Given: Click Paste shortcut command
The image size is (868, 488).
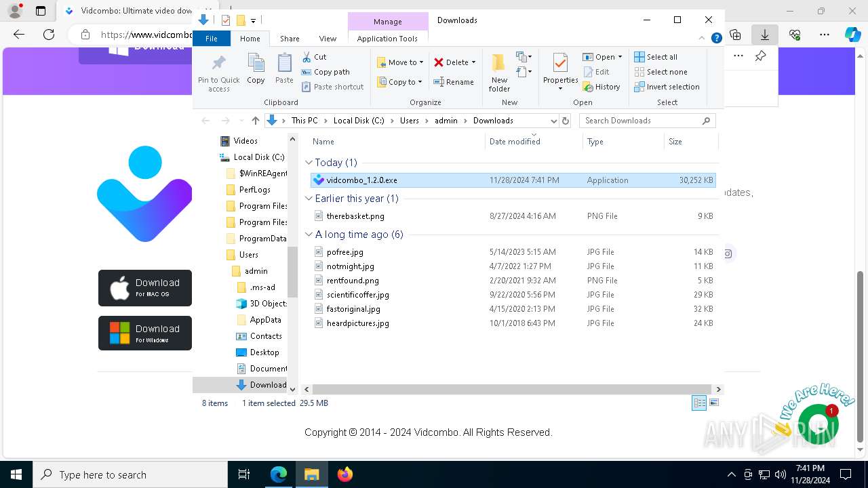Looking at the screenshot, I should tap(332, 87).
